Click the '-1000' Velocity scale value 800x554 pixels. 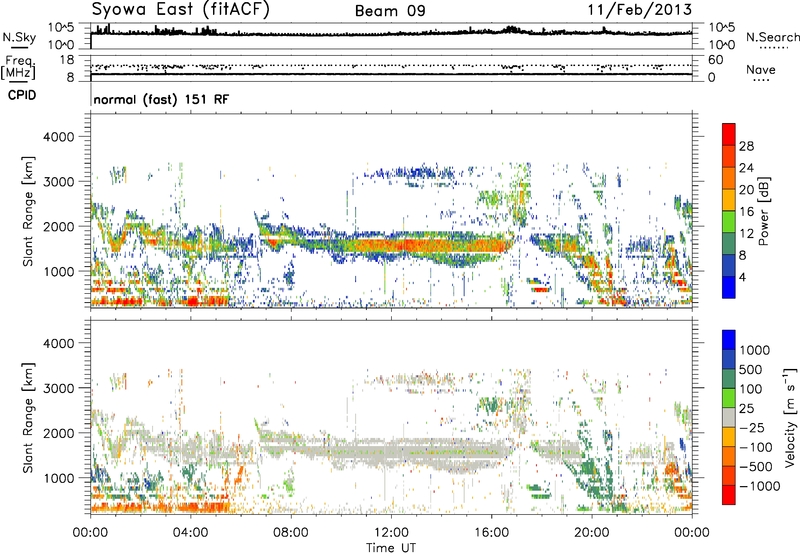pyautogui.click(x=760, y=486)
